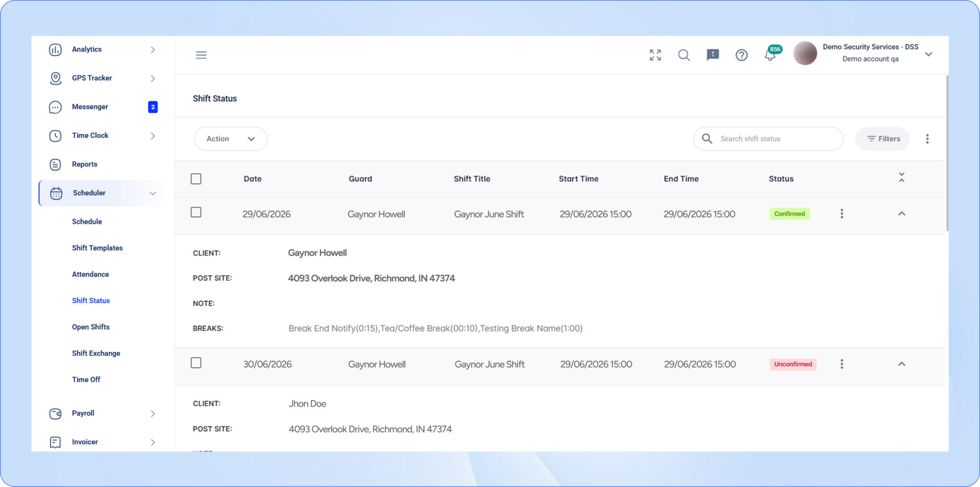Open Shift Exchange page
980x487 pixels.
(x=96, y=353)
